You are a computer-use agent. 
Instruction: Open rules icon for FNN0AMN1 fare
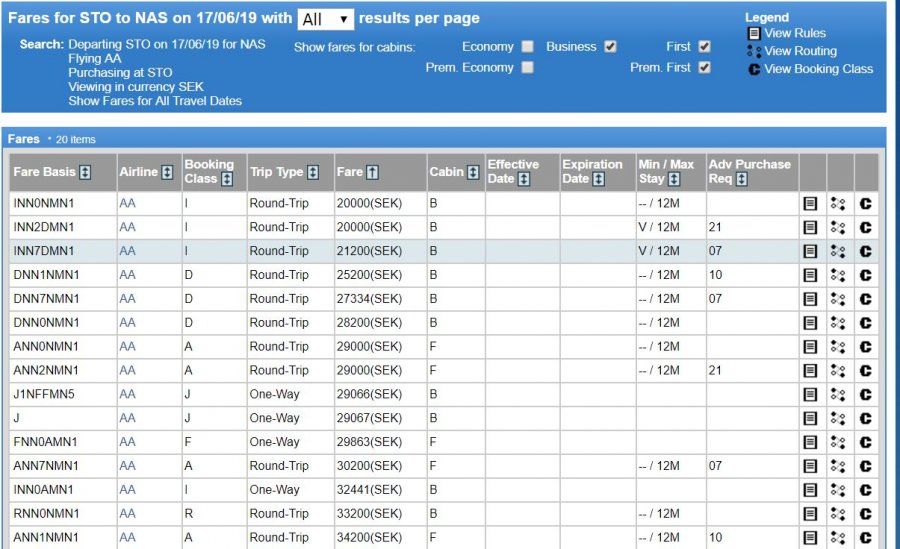[x=811, y=442]
